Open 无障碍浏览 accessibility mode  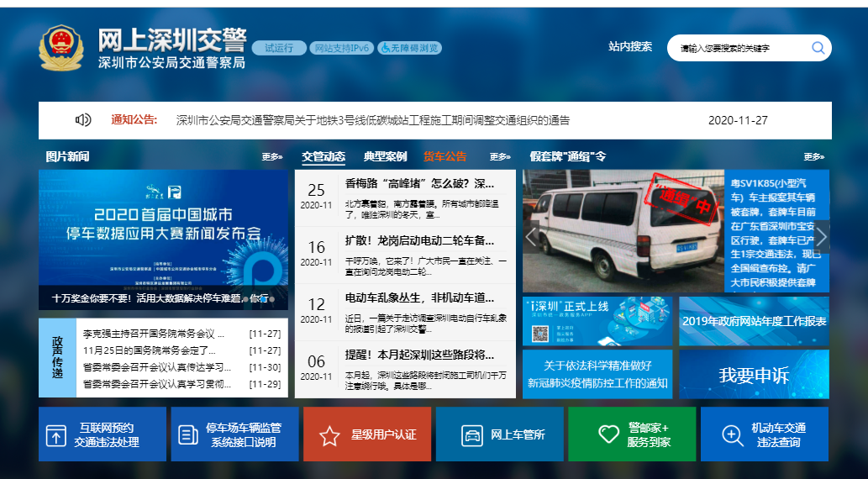(410, 48)
